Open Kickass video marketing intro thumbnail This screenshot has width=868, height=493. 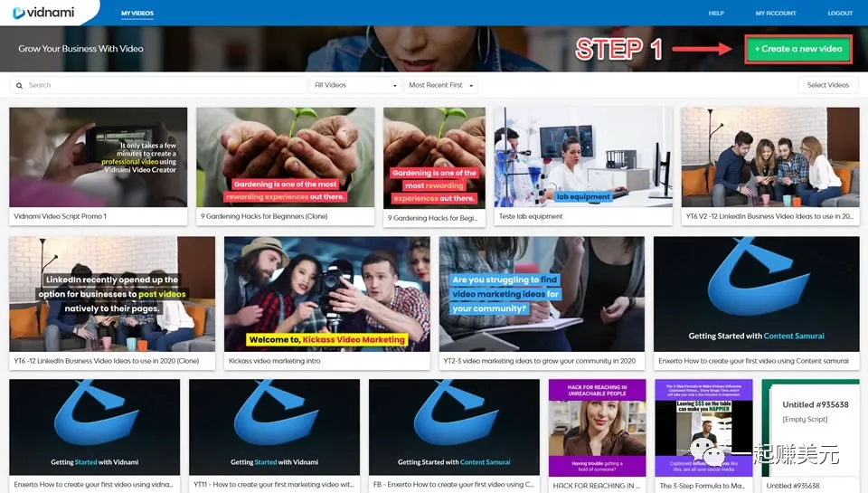(x=326, y=294)
